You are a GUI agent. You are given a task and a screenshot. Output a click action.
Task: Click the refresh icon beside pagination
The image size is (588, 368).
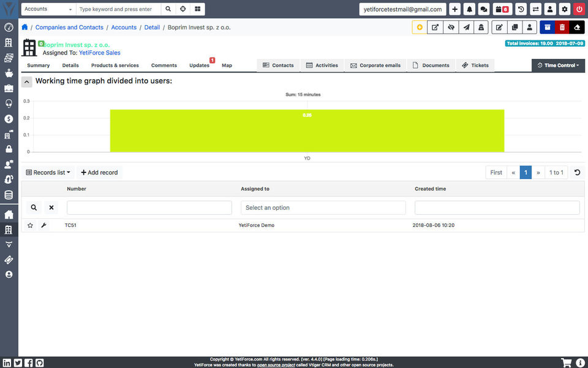[x=577, y=172]
